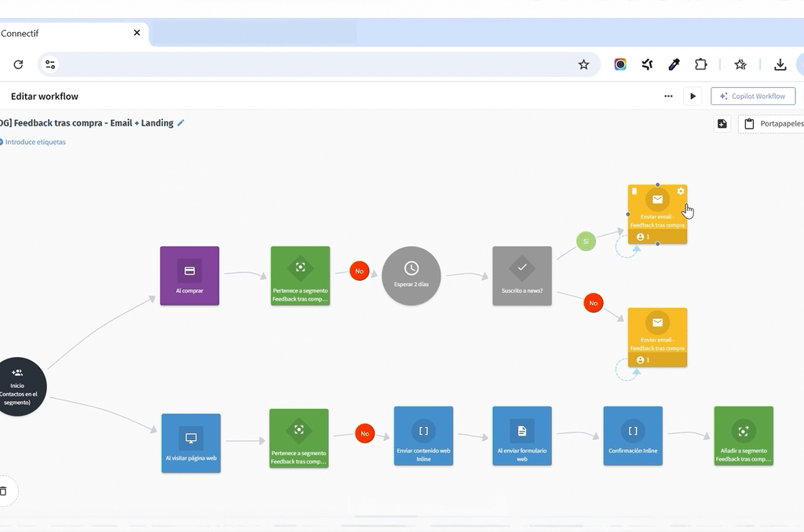
Task: Select the lower Pertenece a segmento node
Action: point(299,438)
